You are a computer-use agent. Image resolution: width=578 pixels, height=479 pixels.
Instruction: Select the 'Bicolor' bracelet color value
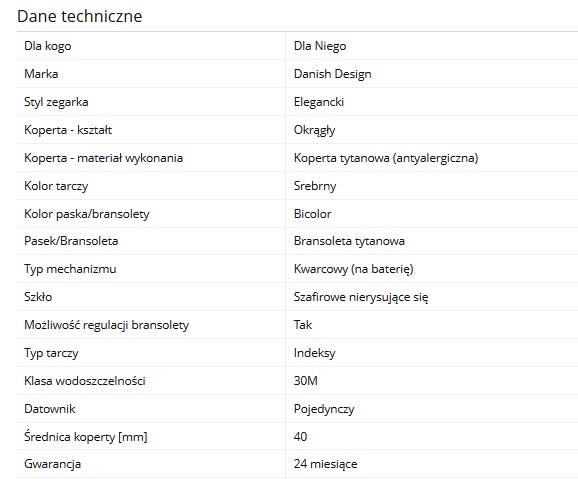click(313, 214)
